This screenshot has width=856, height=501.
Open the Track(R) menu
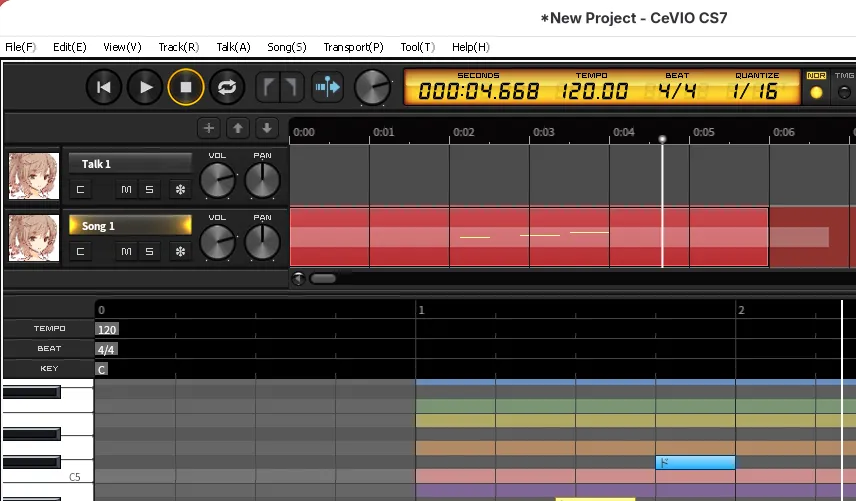tap(179, 47)
